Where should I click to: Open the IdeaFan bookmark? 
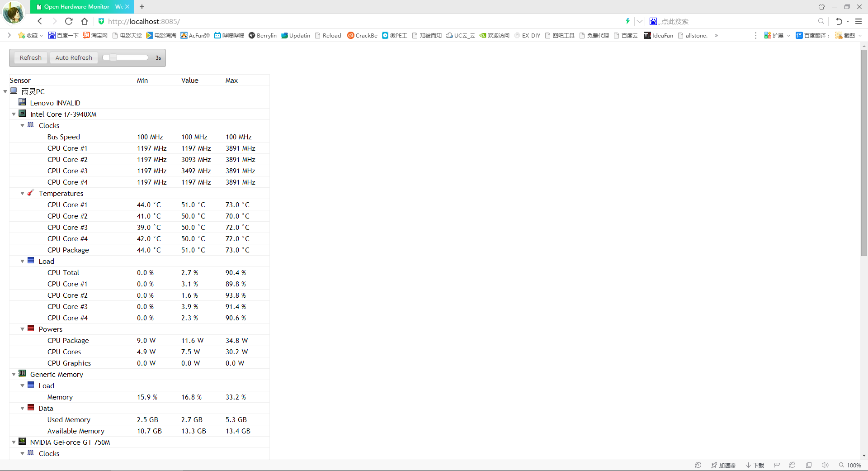pos(659,35)
